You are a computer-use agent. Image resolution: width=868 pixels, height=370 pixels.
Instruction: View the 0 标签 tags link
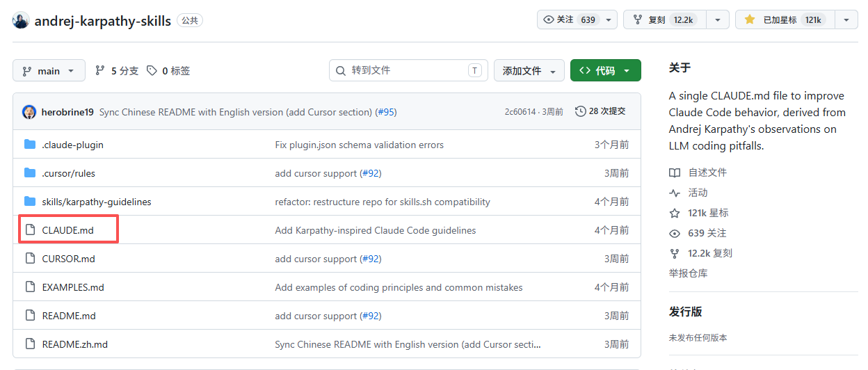click(168, 71)
